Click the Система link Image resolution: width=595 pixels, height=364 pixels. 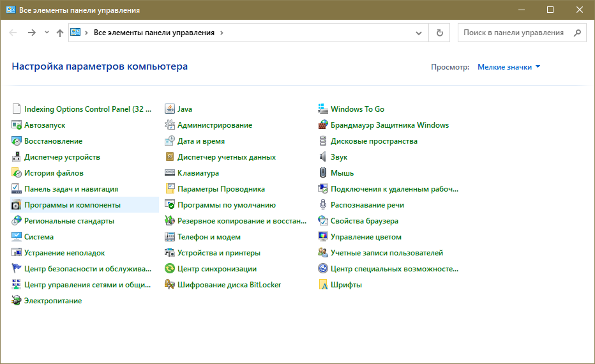pos(38,237)
